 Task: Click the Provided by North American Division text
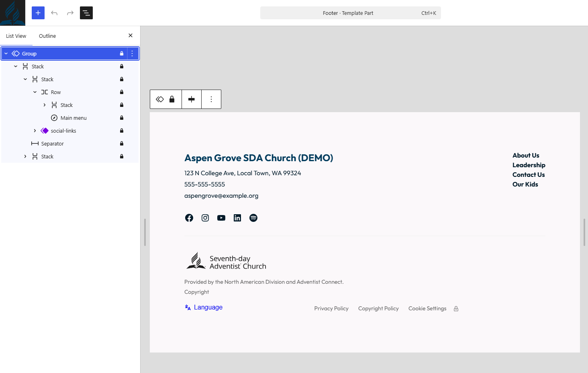tap(264, 282)
